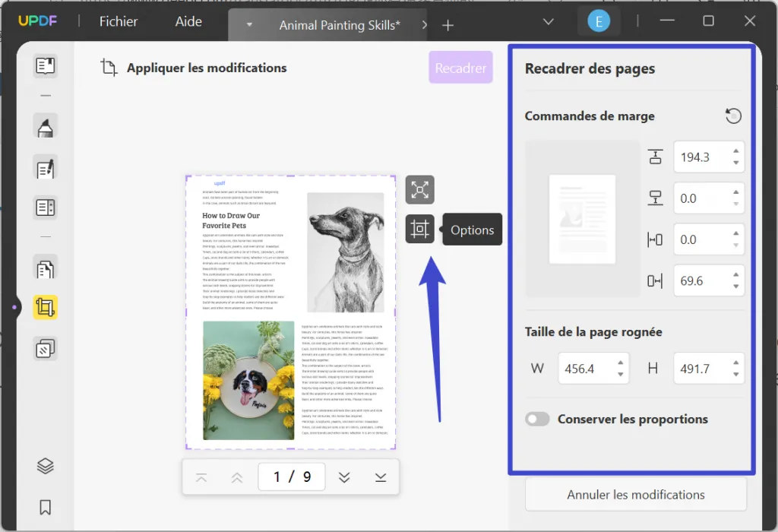778x532 pixels.
Task: Jump to first page with double-up arrow
Action: click(x=236, y=477)
